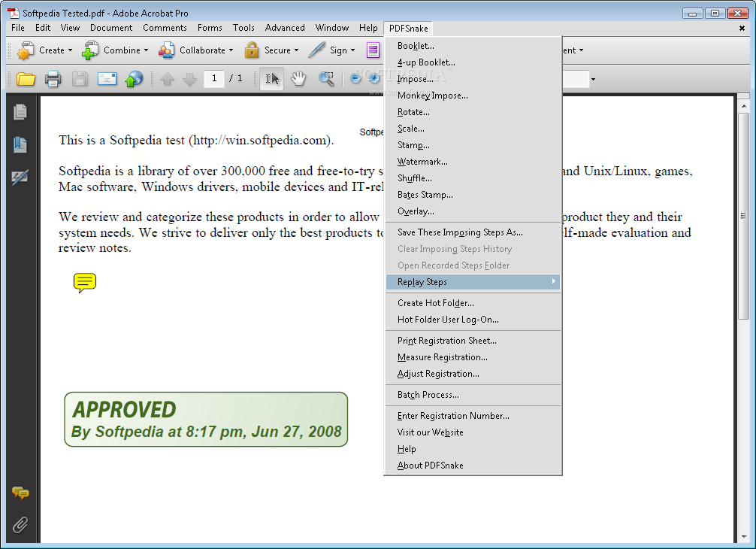The height and width of the screenshot is (549, 756).
Task: Choose Batch Process... entry
Action: tap(473, 395)
